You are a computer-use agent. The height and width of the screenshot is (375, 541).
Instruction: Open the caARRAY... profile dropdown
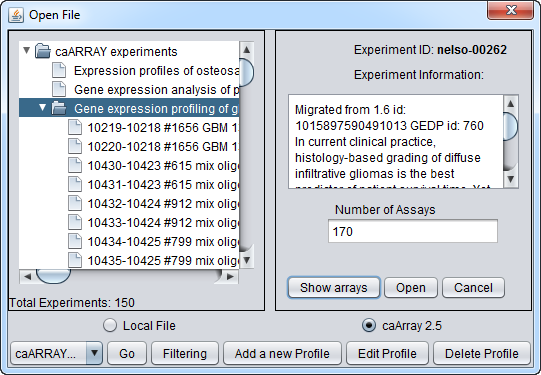(94, 353)
